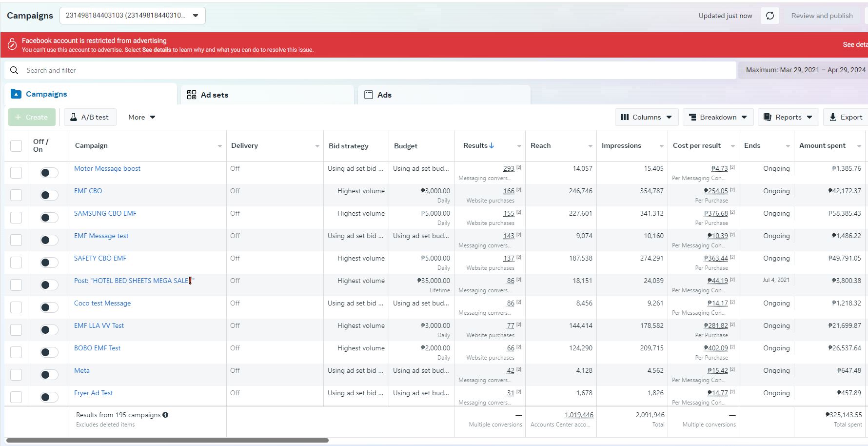Click the horizontal scrollbar at the bottom

coord(167,440)
